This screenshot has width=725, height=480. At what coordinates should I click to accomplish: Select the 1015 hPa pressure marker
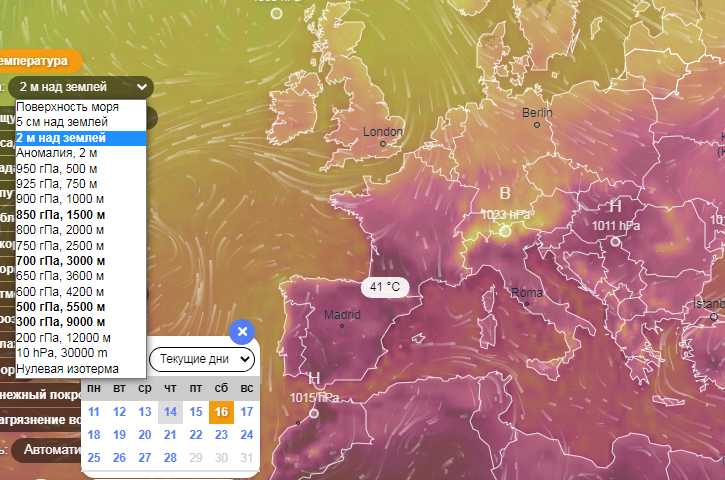314,413
